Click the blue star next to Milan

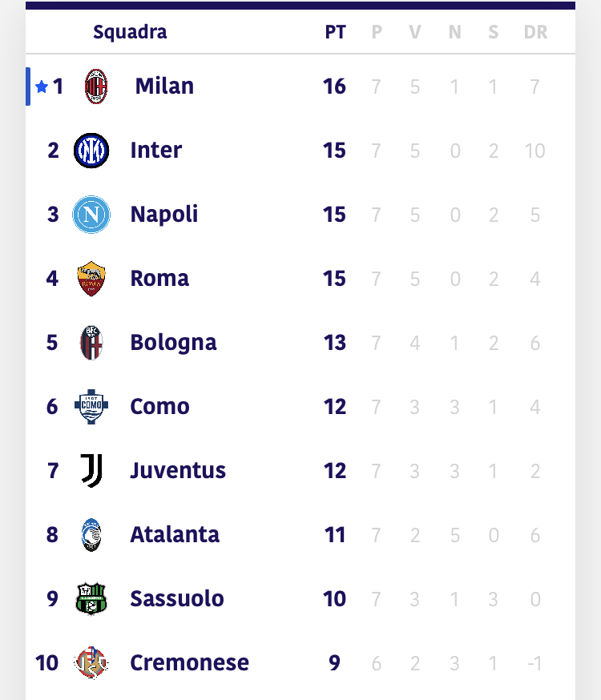(x=42, y=86)
